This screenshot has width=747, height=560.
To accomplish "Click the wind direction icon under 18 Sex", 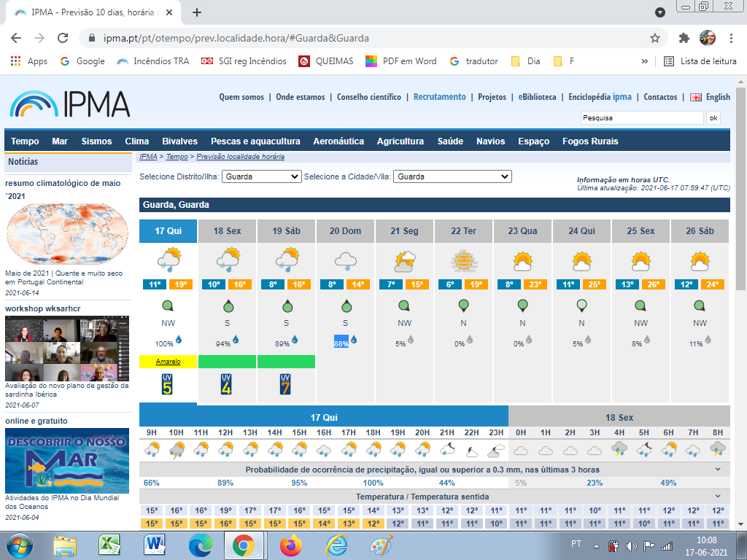I will pyautogui.click(x=228, y=306).
